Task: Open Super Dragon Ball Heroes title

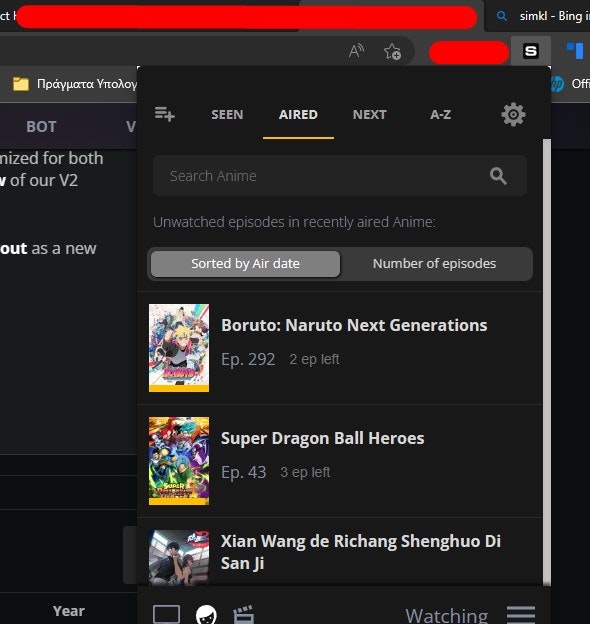Action: point(323,438)
